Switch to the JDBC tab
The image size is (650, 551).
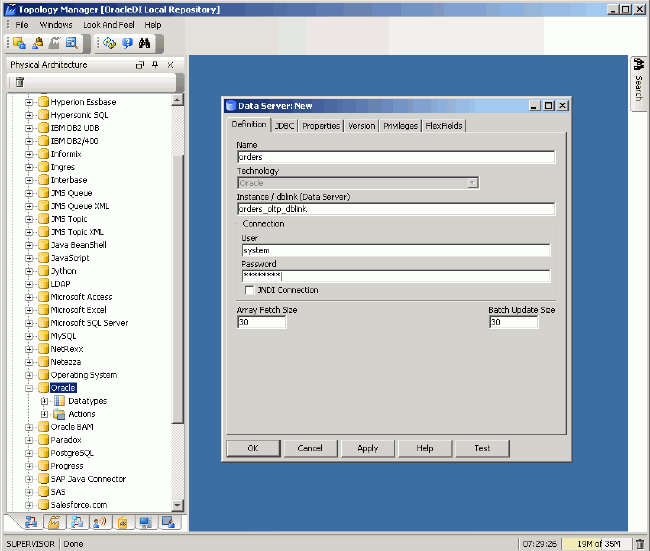coord(284,126)
